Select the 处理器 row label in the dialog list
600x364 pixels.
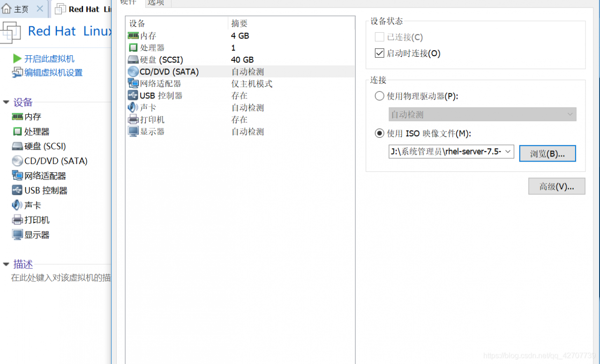click(x=152, y=48)
